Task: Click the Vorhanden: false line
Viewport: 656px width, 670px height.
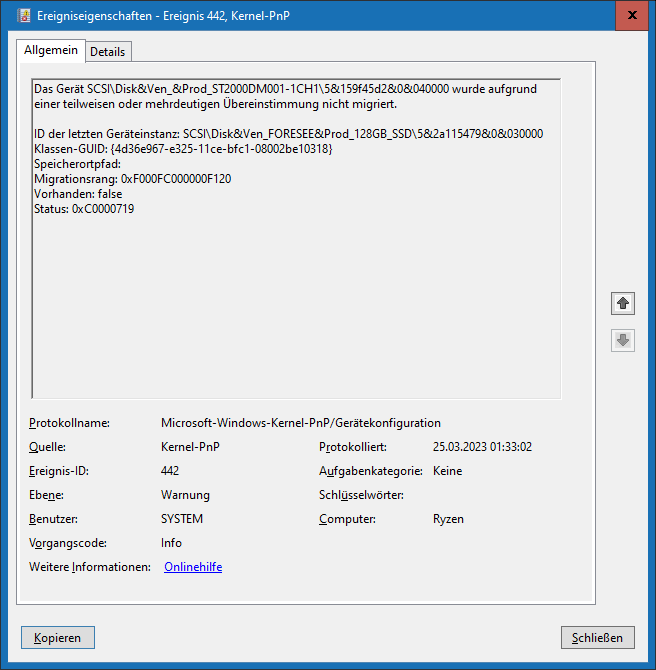Action: [78, 194]
